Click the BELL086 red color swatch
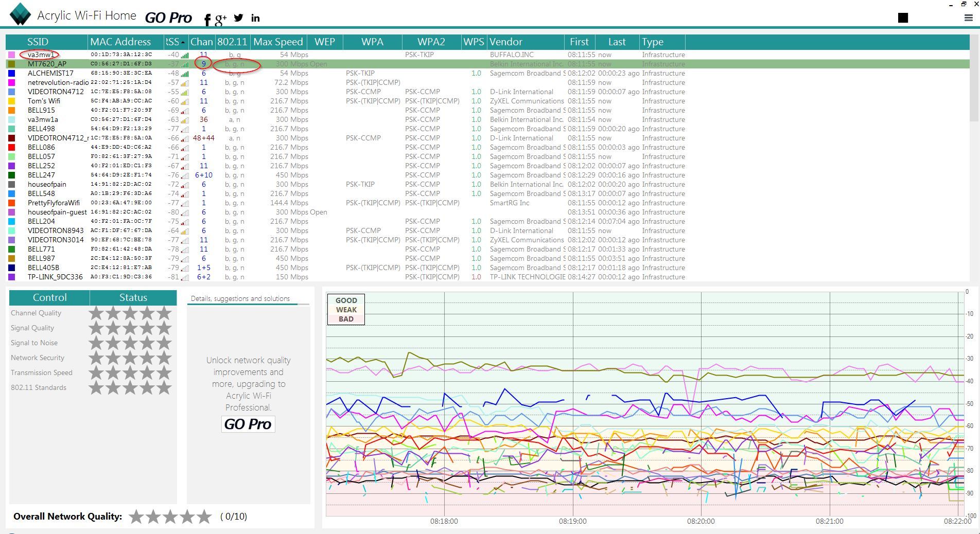The height and width of the screenshot is (534, 980). coord(12,147)
